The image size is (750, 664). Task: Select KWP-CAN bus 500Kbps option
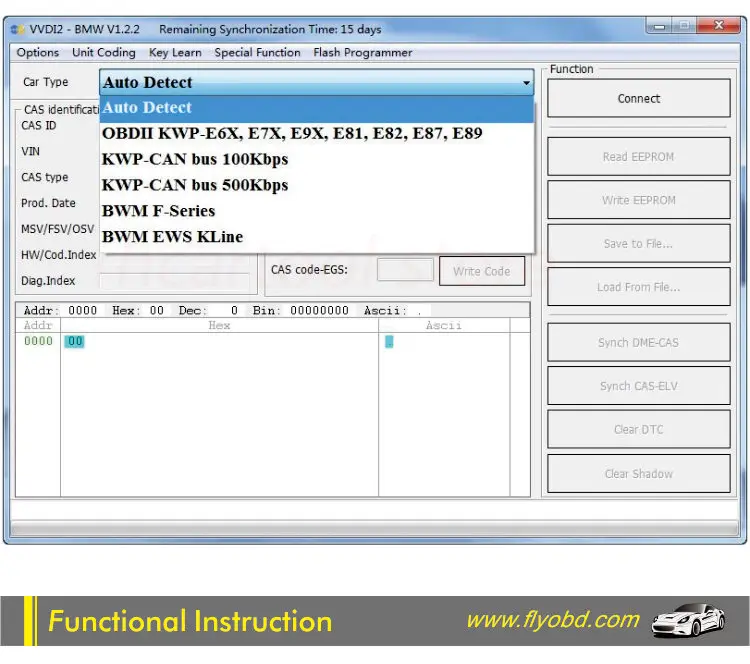tap(317, 185)
